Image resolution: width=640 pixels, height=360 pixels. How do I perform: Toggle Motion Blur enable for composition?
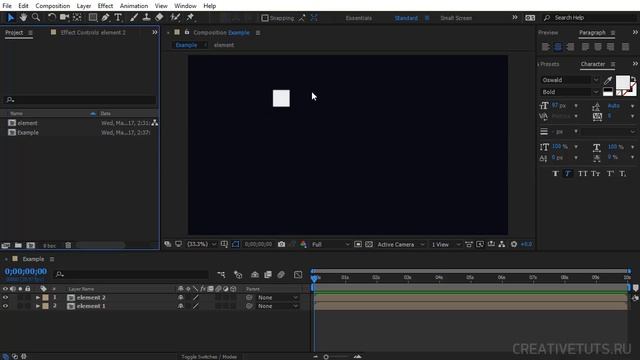281,275
